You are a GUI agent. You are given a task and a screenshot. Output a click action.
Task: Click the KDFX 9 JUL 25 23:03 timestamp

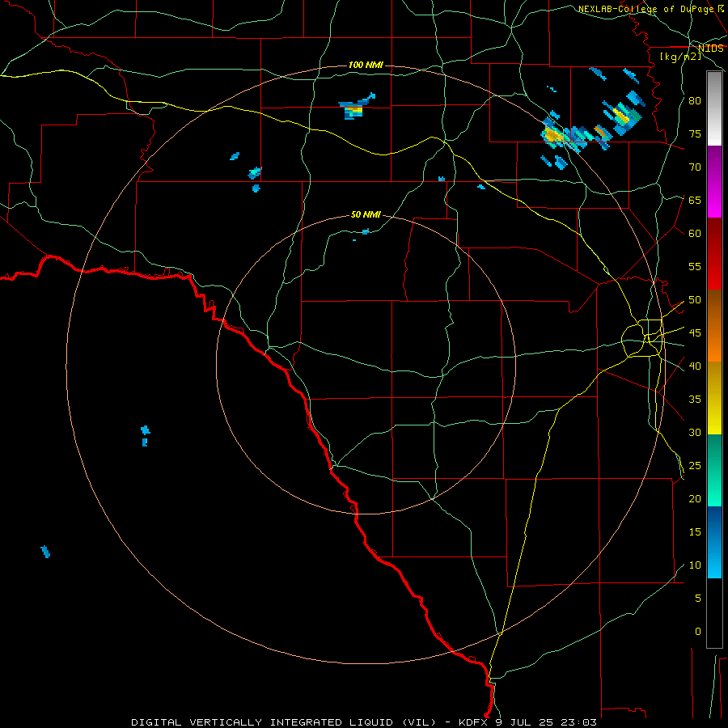click(527, 722)
